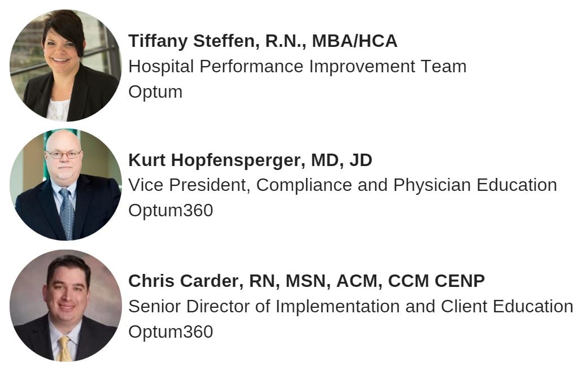Click the Hospital Performance Improvement Team title
The image size is (588, 375).
297,67
